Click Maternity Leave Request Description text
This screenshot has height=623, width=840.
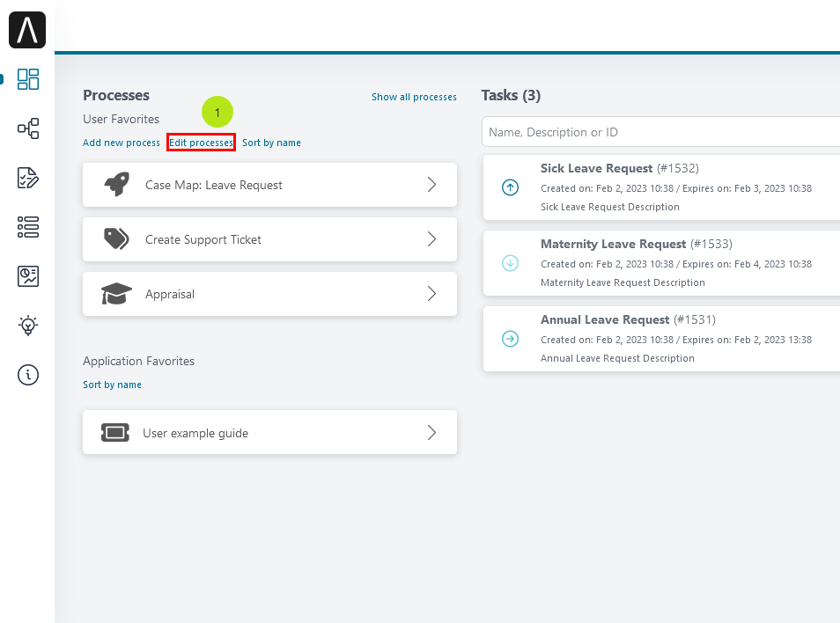pos(623,282)
